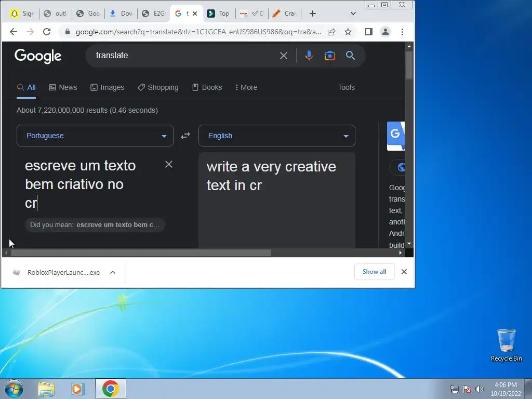Screen dimensions: 532x399
Task: Close the active Google translate tab
Action: 195,14
